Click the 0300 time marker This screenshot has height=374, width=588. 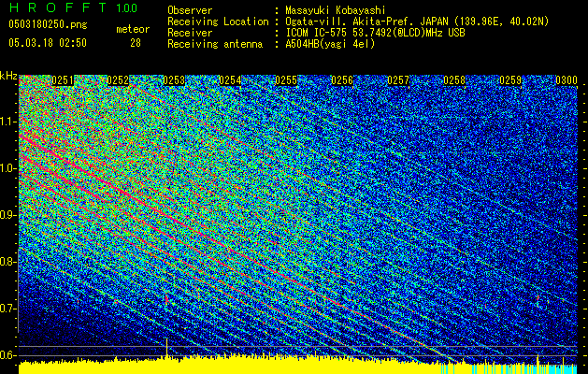point(566,80)
